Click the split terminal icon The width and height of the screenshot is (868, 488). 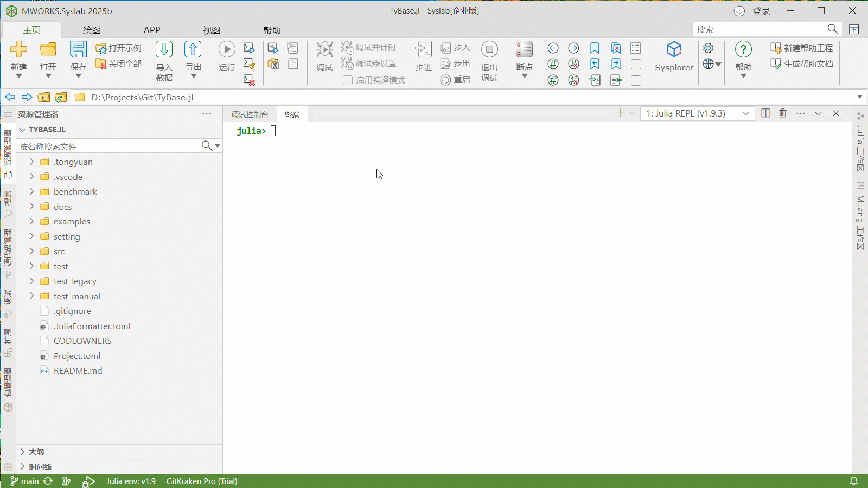765,113
